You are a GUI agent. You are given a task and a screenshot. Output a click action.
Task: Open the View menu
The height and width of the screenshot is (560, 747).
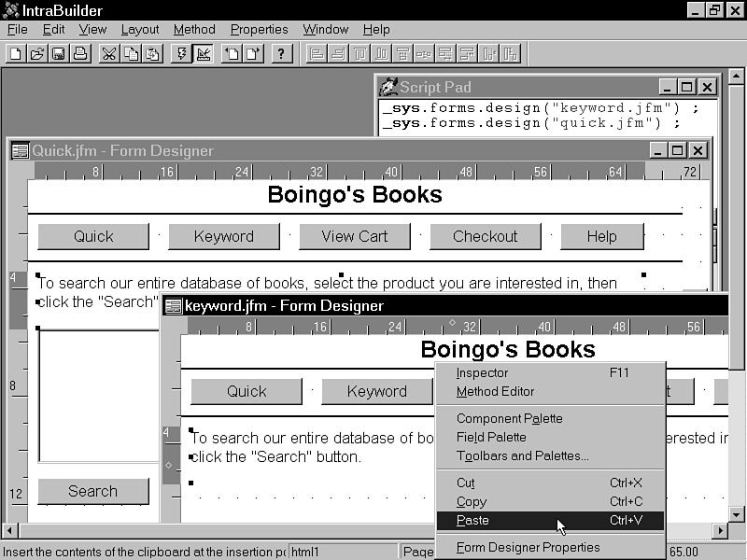pos(92,30)
